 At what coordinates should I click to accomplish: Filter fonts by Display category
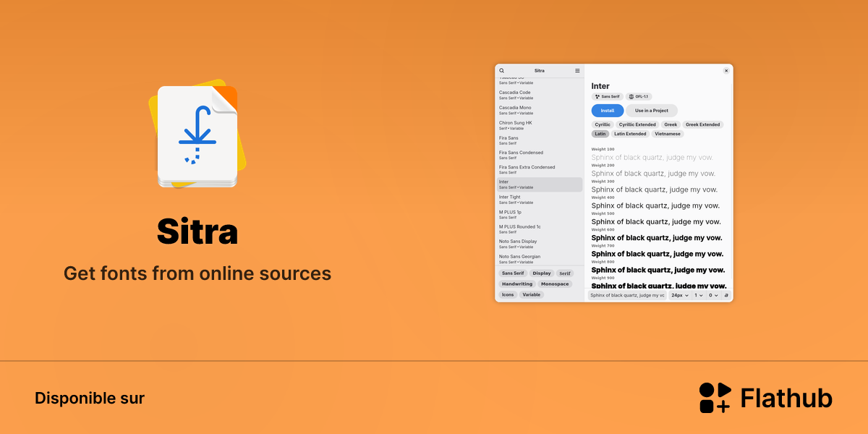pyautogui.click(x=542, y=273)
